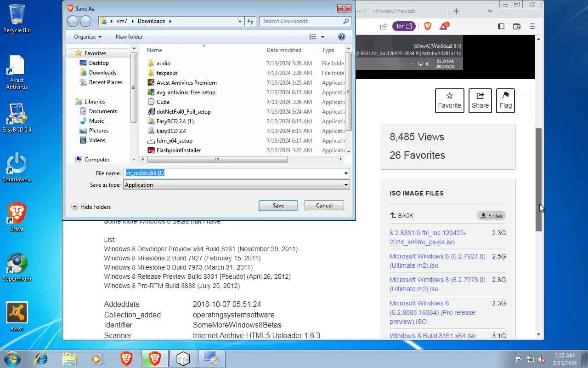
Task: Click New folder in dialog toolbar
Action: 129,37
